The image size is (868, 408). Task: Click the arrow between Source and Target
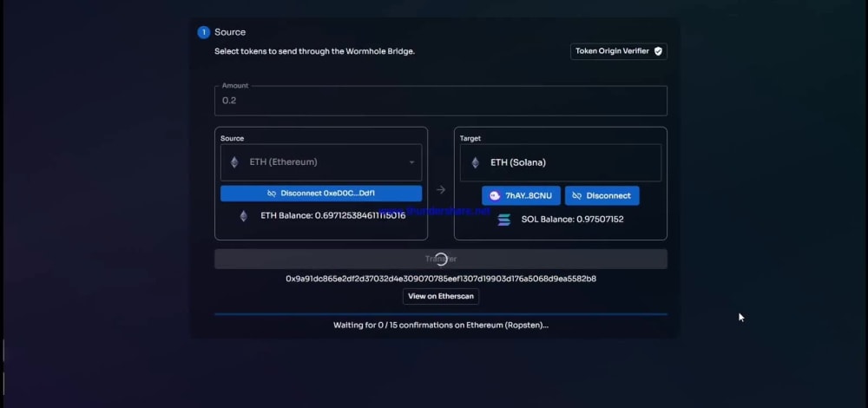[x=441, y=190]
